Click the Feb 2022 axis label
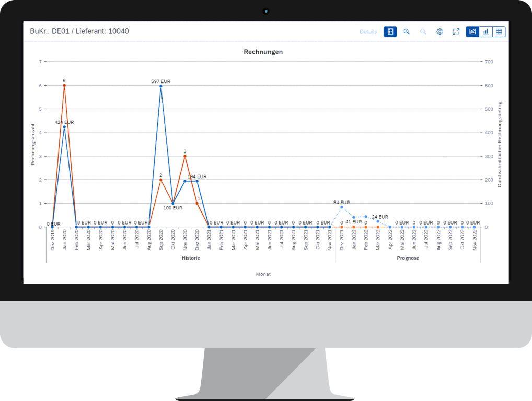Image resolution: width=532 pixels, height=401 pixels. pyautogui.click(x=366, y=240)
